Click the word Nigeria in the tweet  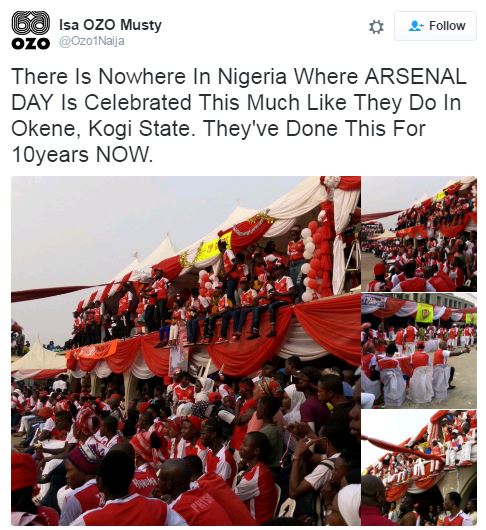(x=252, y=77)
